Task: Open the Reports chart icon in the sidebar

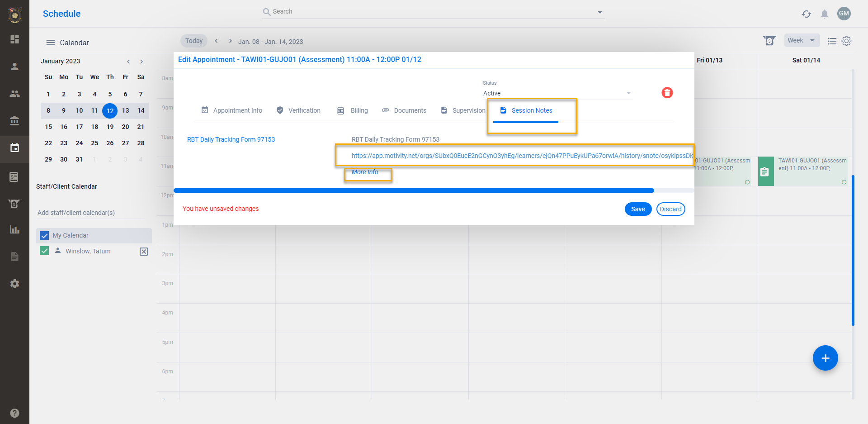Action: point(14,230)
